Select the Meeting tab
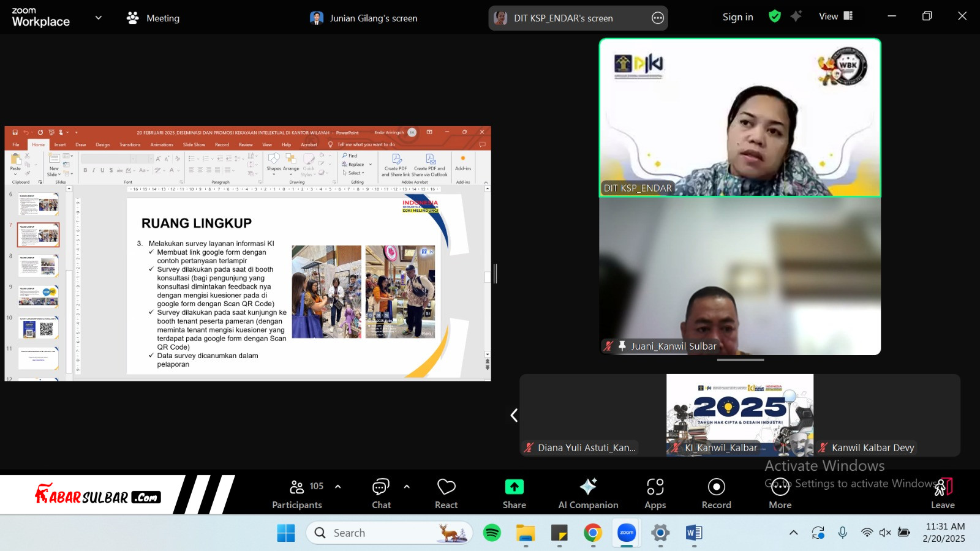The height and width of the screenshot is (551, 980). point(153,18)
